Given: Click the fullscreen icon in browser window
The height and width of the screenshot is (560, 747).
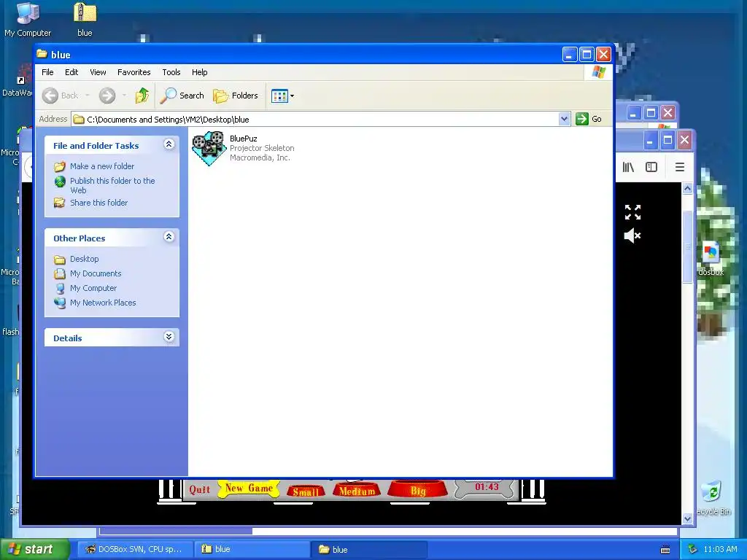Looking at the screenshot, I should tap(632, 212).
